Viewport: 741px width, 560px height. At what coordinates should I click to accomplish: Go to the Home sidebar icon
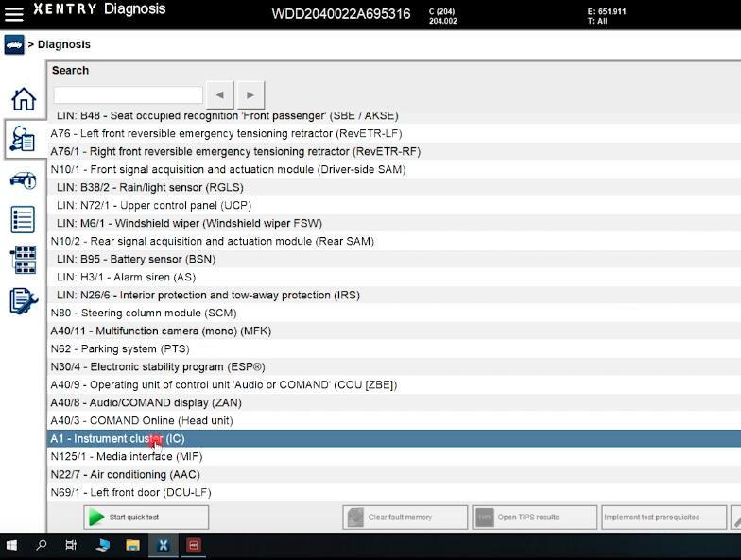pos(24,98)
